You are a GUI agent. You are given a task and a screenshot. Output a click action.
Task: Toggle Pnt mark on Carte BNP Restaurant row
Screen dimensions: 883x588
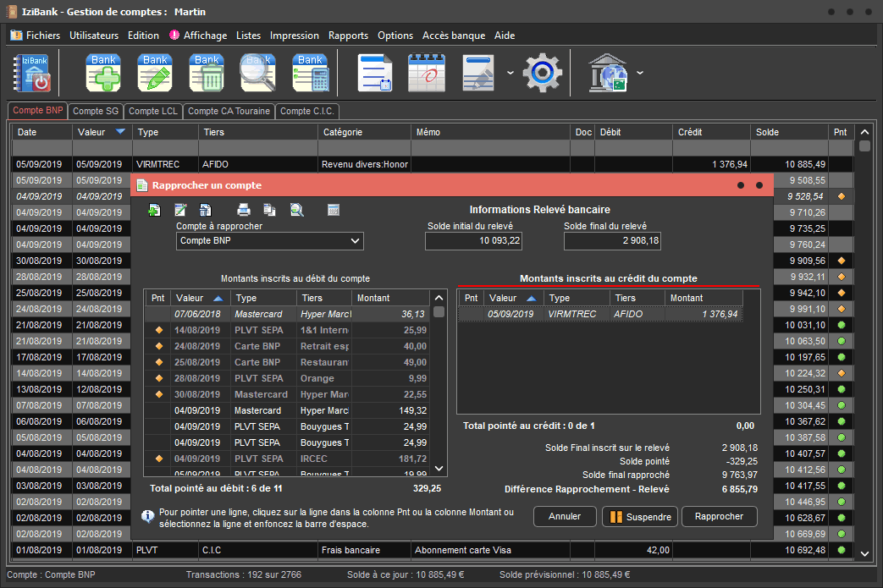pos(158,362)
